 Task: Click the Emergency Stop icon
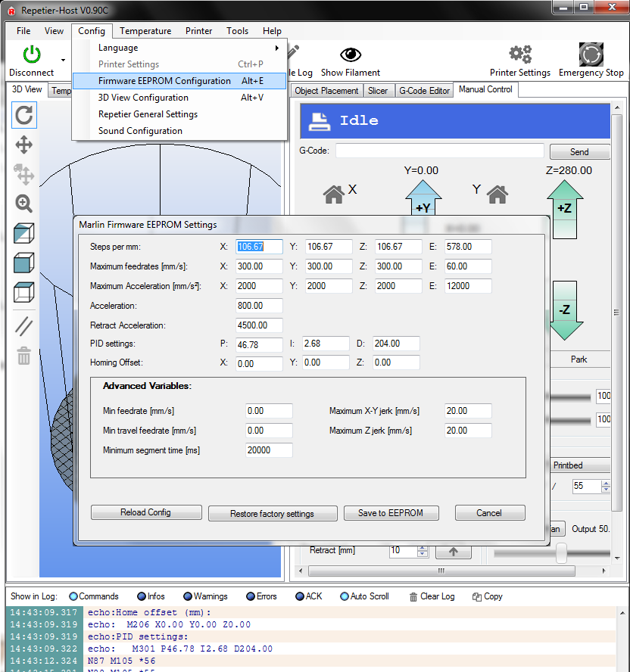click(x=591, y=54)
